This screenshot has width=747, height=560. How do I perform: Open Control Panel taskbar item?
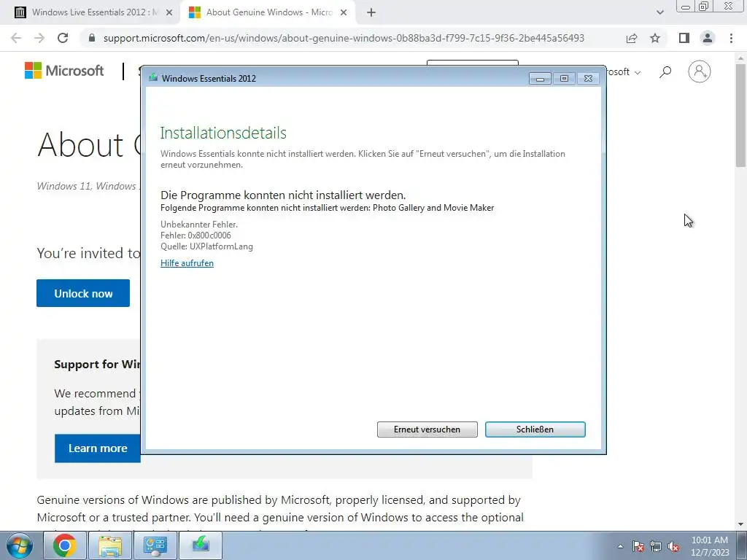[x=155, y=545]
